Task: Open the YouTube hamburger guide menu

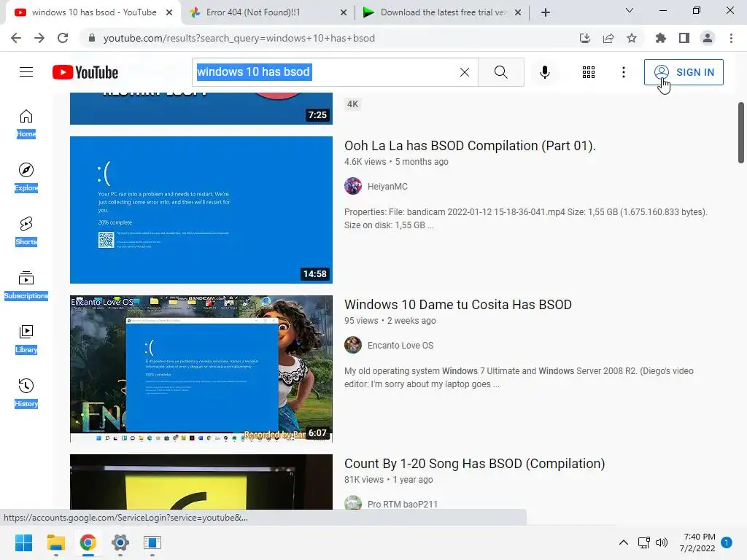Action: tap(26, 72)
